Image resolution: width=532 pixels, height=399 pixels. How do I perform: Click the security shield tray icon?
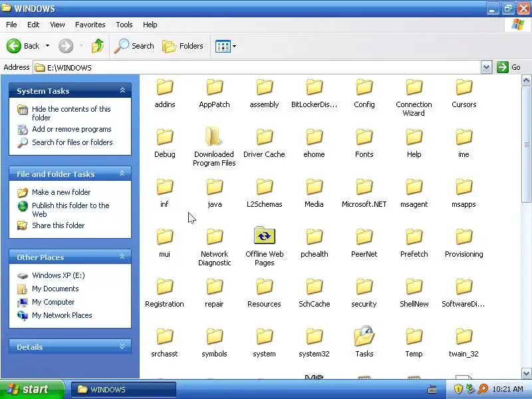458,389
